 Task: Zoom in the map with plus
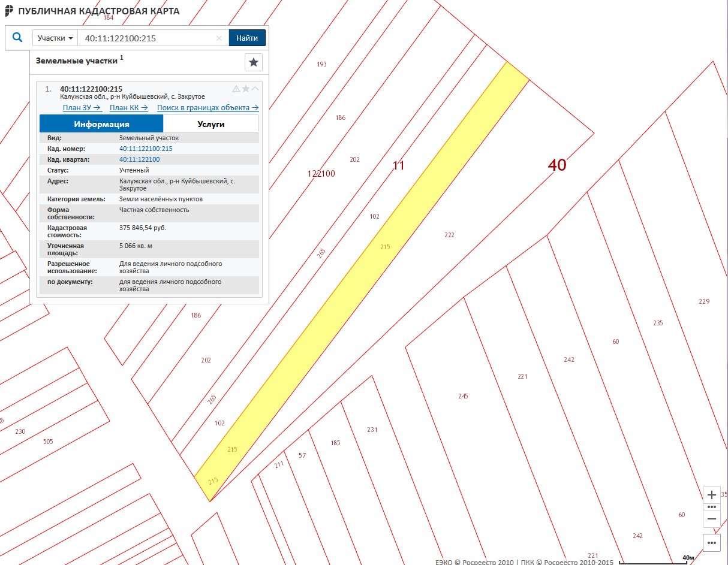tap(711, 495)
